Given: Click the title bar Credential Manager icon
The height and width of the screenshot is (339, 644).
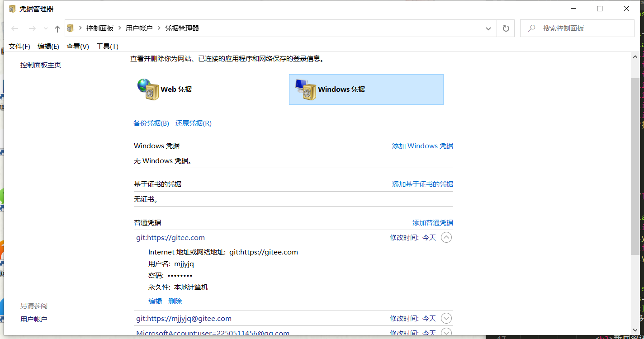Looking at the screenshot, I should tap(12, 9).
